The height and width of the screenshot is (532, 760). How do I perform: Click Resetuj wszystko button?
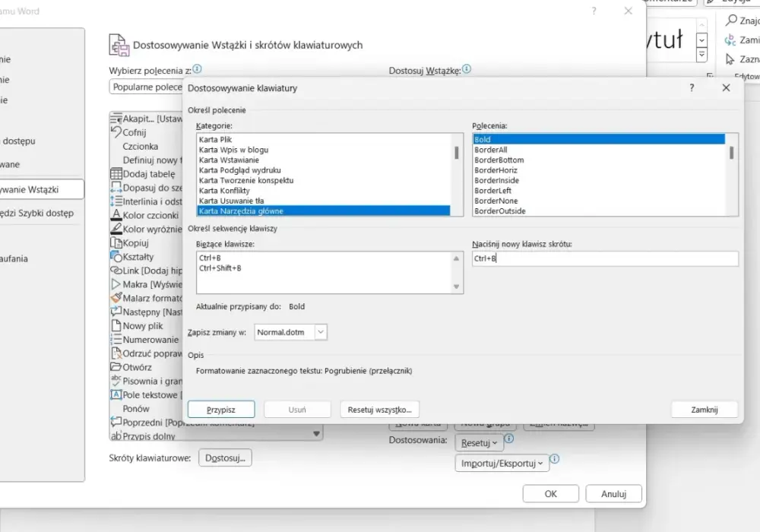379,410
